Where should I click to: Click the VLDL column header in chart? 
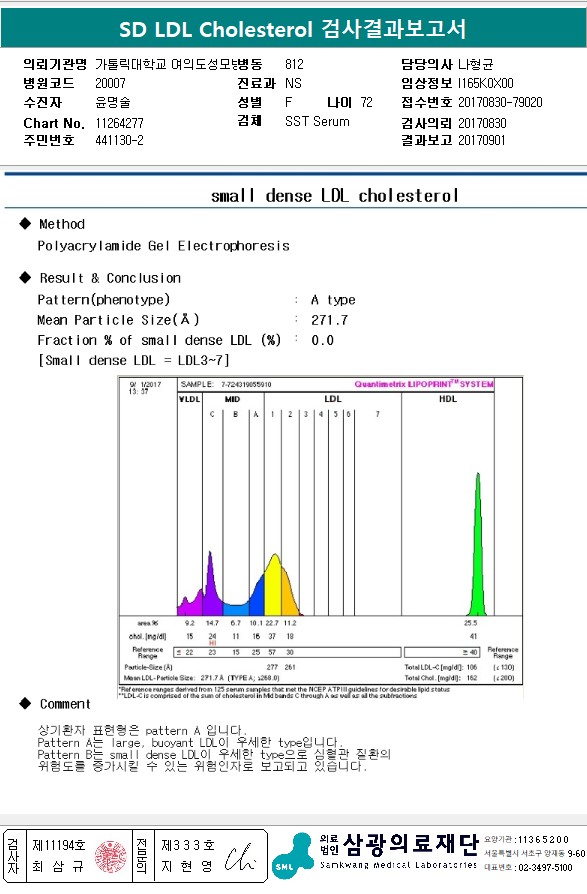190,399
